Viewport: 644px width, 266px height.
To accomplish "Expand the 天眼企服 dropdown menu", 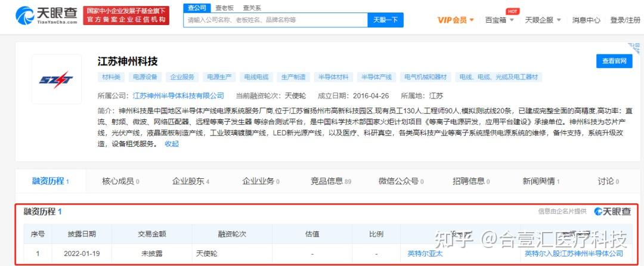I will (543, 20).
